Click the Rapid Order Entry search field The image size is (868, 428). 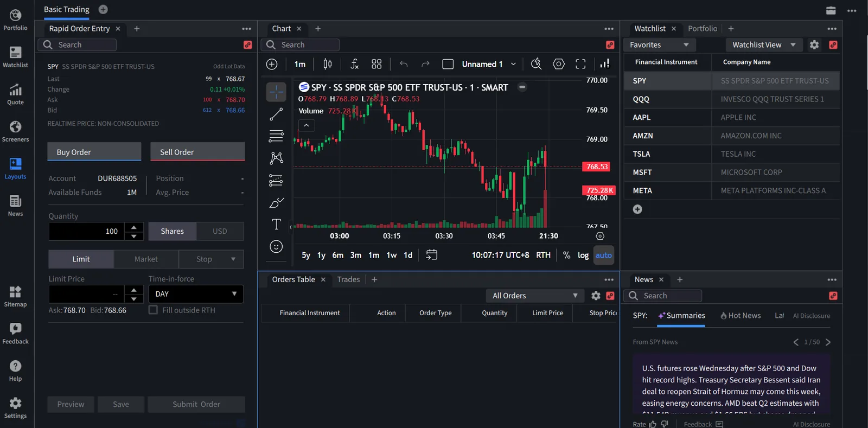(78, 45)
